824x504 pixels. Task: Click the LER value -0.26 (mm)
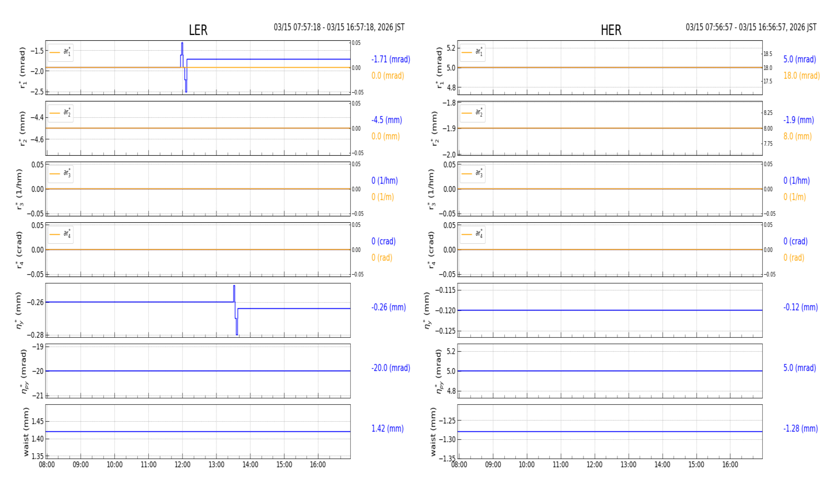point(389,307)
